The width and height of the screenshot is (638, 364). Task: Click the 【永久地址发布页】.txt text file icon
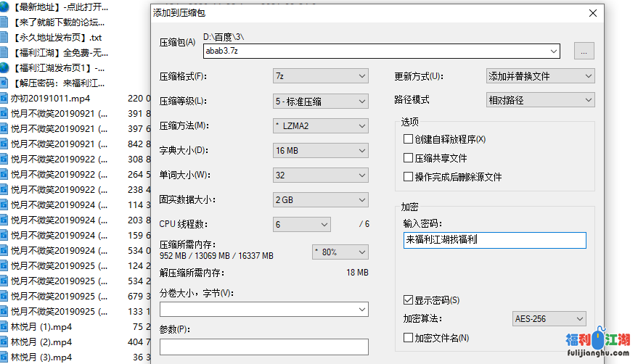point(4,37)
